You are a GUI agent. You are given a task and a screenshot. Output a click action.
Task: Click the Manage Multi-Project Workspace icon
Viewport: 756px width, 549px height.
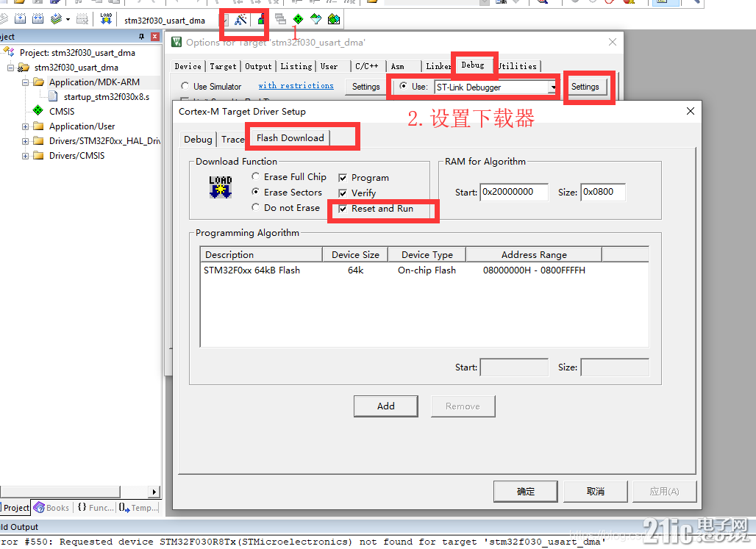click(x=280, y=19)
